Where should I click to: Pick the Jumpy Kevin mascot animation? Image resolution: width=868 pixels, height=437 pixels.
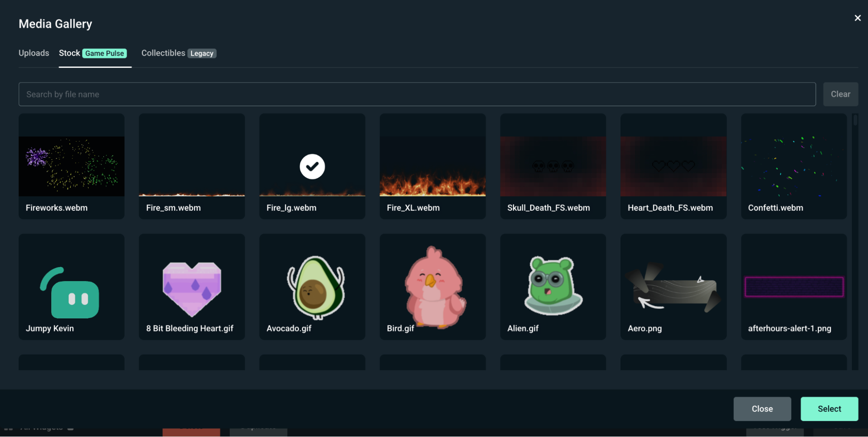(x=71, y=287)
